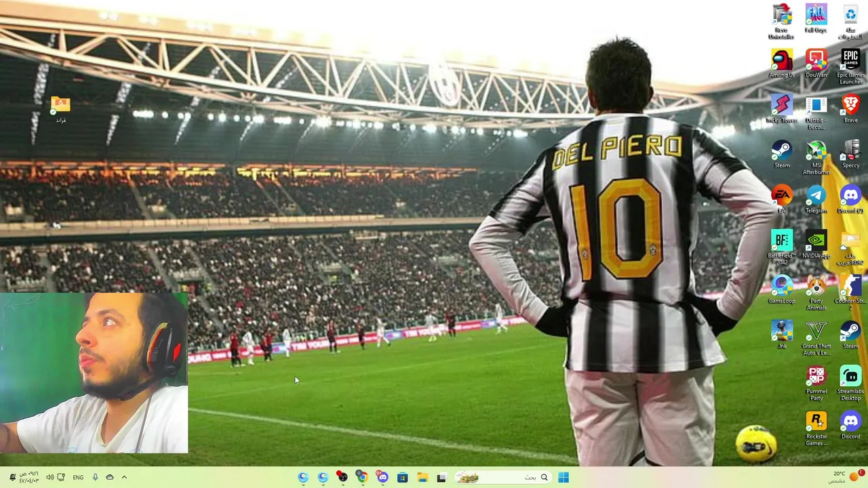
Task: Launch the Among Us desktop icon
Action: coord(782,64)
